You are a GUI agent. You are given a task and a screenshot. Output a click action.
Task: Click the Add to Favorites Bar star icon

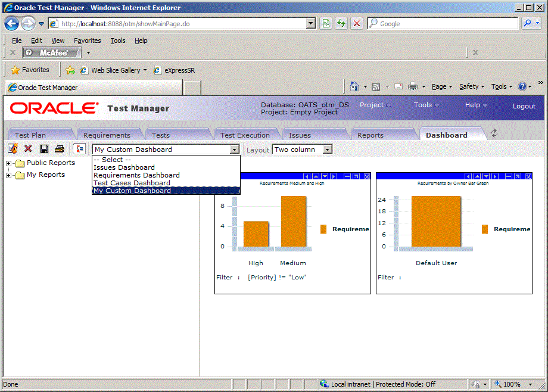pyautogui.click(x=70, y=70)
